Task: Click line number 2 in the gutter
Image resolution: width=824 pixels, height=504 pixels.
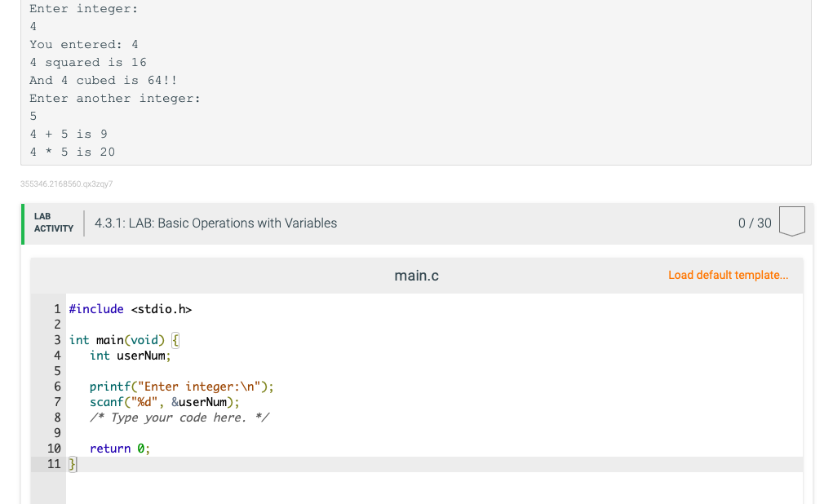Action: [57, 325]
